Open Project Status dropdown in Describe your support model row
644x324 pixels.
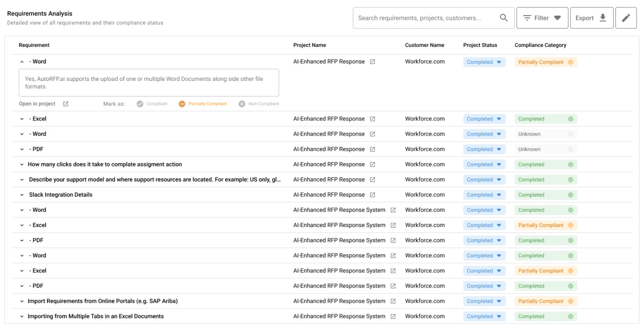[484, 180]
